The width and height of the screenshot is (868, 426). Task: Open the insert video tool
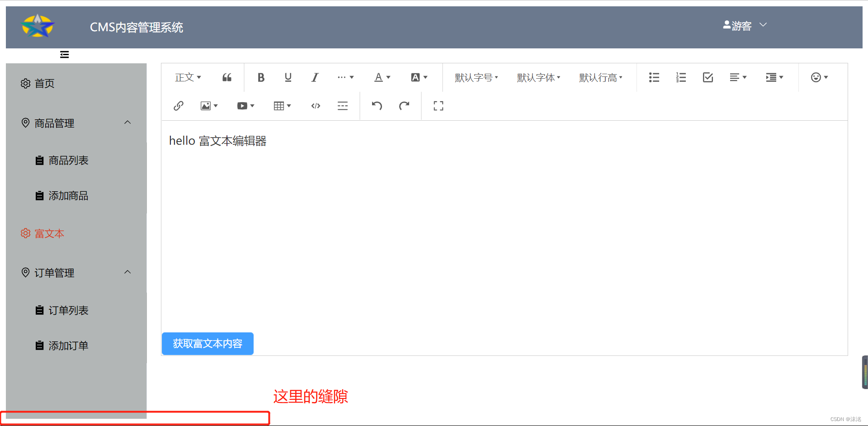coord(242,105)
